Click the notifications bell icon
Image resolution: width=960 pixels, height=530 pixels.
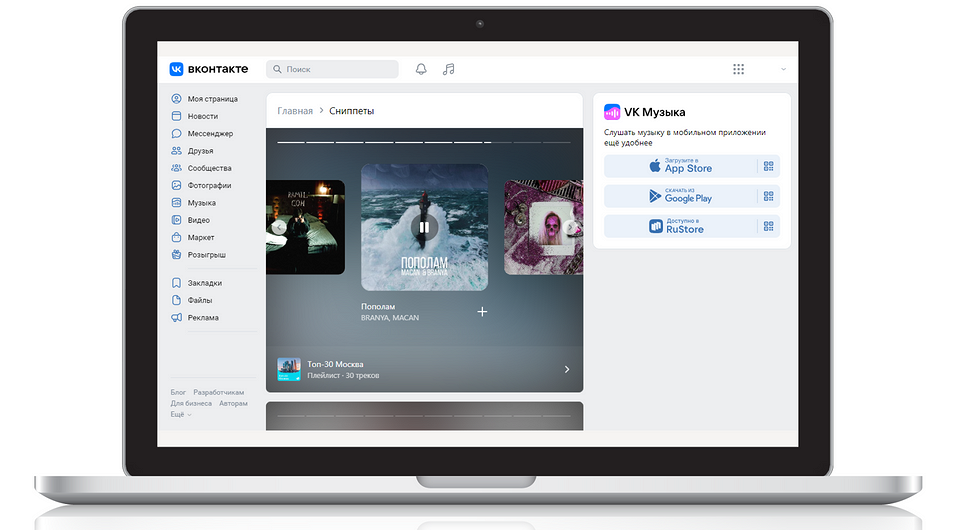[421, 69]
